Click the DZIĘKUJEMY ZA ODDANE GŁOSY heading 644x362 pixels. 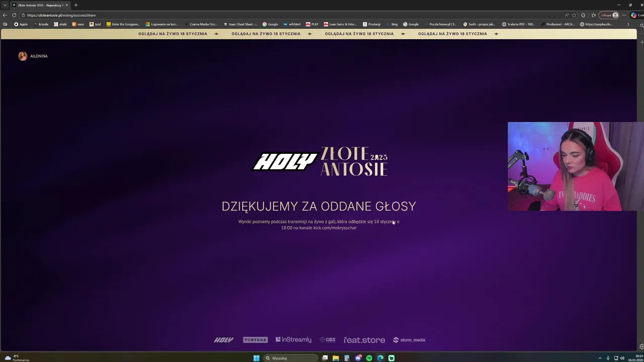pos(319,206)
